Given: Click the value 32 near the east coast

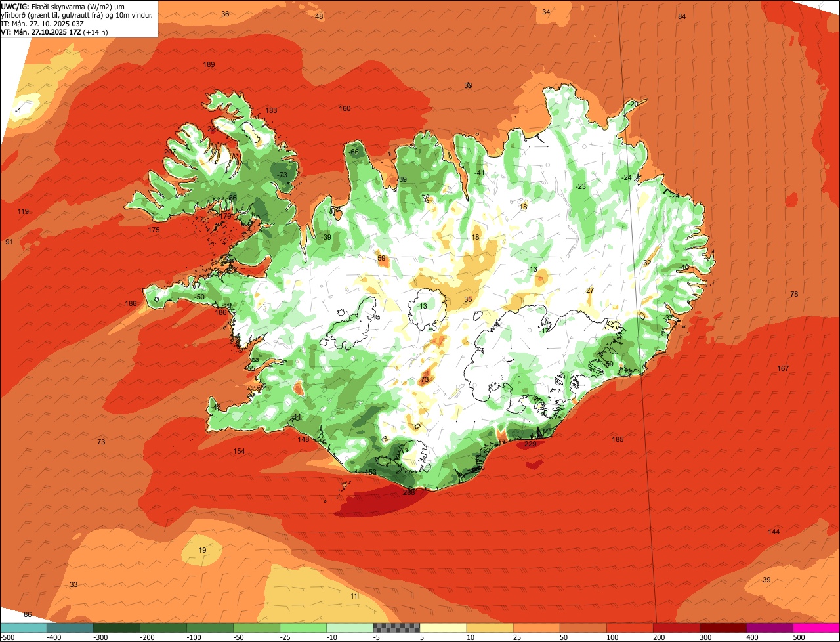Looking at the screenshot, I should (x=647, y=263).
